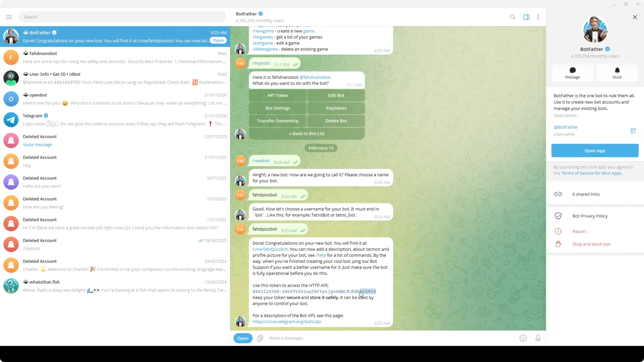Click the paperclip attach file icon

[260, 338]
